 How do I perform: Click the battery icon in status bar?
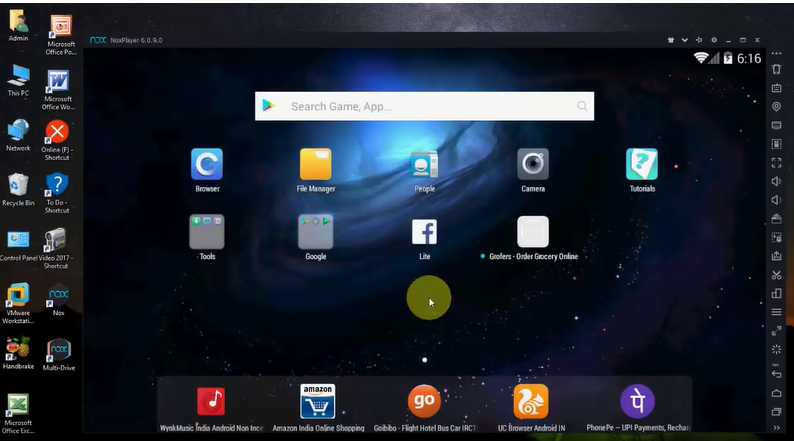[728, 58]
